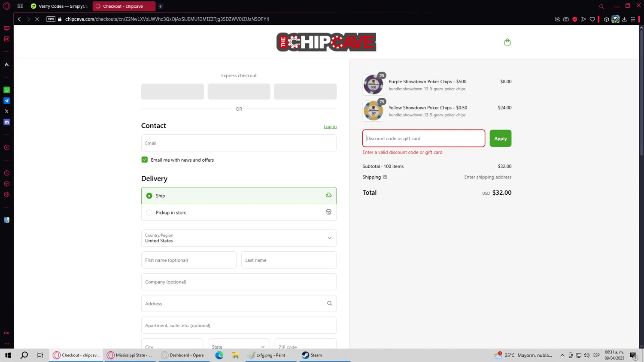The height and width of the screenshot is (362, 644).
Task: Click the Discount code or gift card field
Action: tap(424, 139)
